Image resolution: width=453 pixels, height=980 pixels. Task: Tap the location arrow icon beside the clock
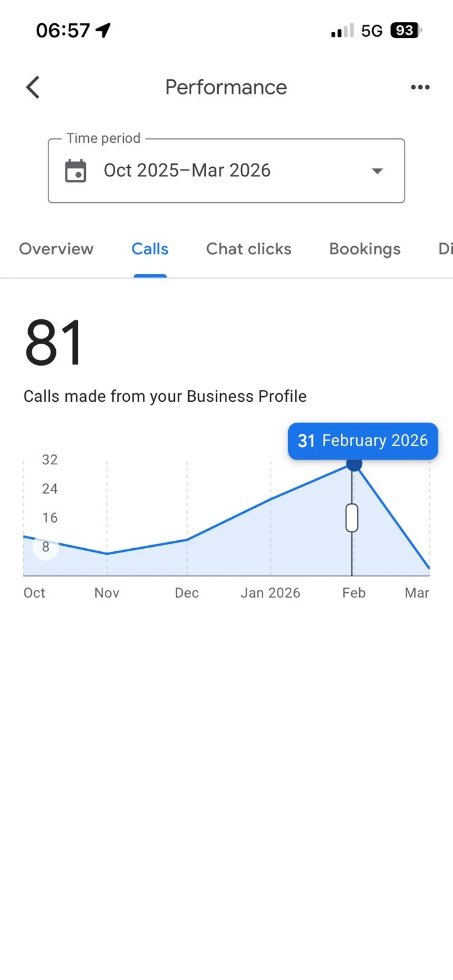click(104, 30)
